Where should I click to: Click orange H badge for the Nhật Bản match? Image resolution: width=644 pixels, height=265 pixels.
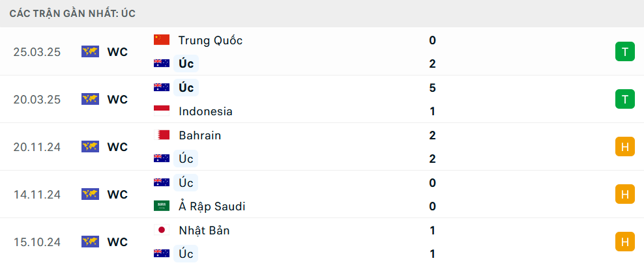tap(624, 242)
